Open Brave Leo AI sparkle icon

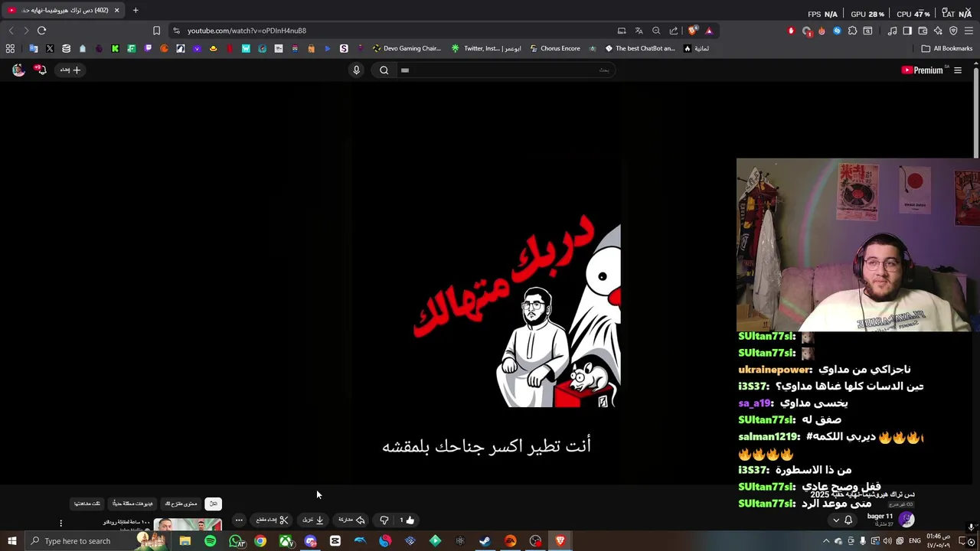coord(938,31)
